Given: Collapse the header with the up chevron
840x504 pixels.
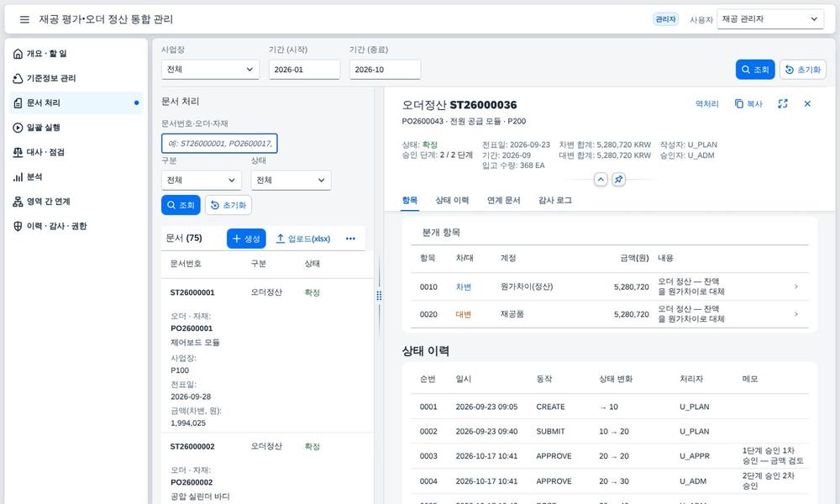Looking at the screenshot, I should coord(601,180).
